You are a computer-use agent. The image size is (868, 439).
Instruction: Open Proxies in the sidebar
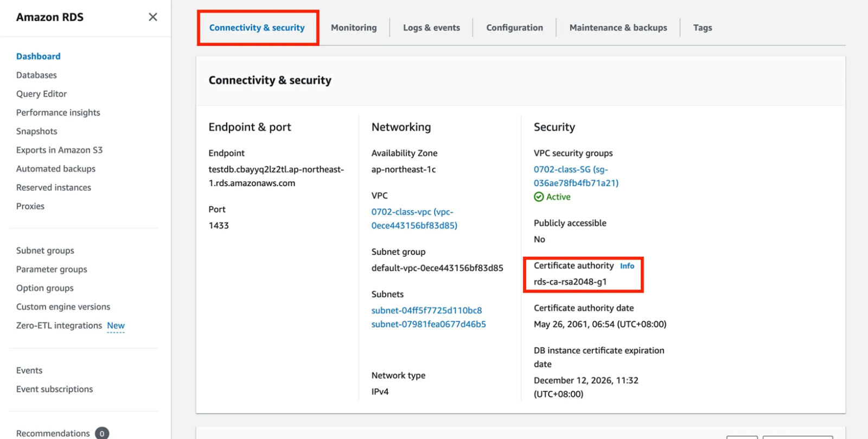tap(30, 206)
